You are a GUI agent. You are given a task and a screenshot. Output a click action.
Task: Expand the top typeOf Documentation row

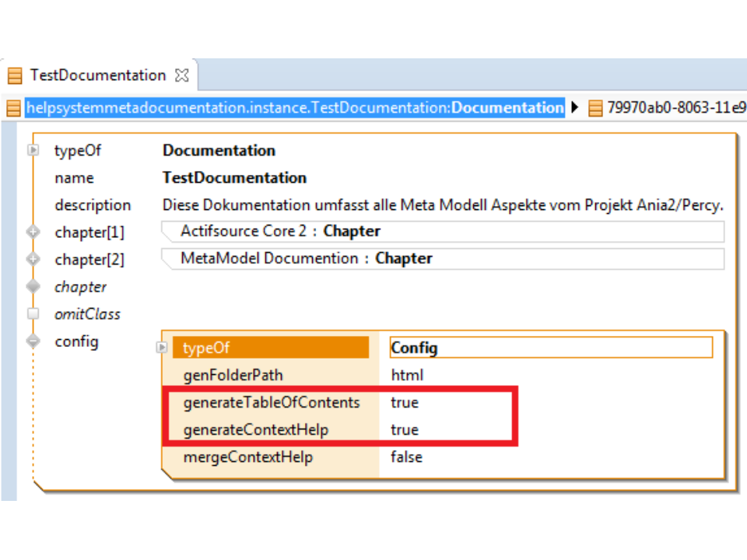33,150
